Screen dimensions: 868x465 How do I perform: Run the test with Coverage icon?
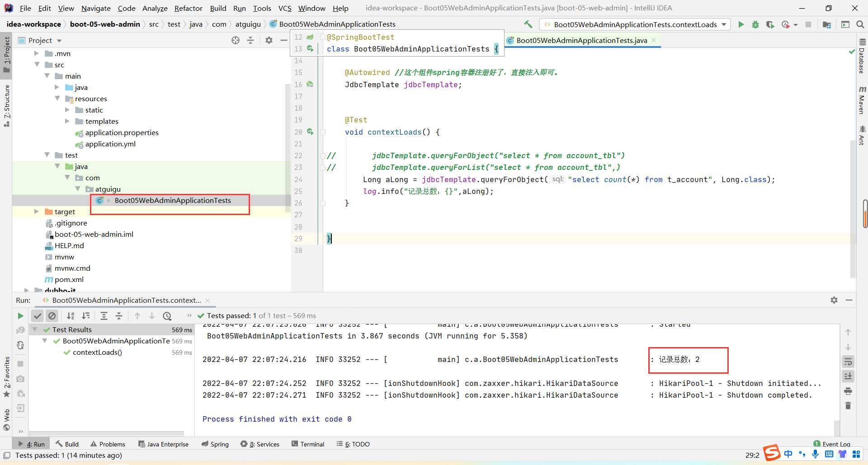[x=770, y=24]
